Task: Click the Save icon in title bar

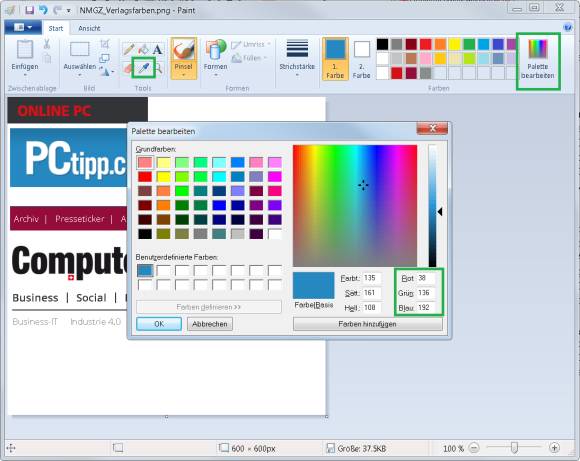Action: click(x=30, y=10)
